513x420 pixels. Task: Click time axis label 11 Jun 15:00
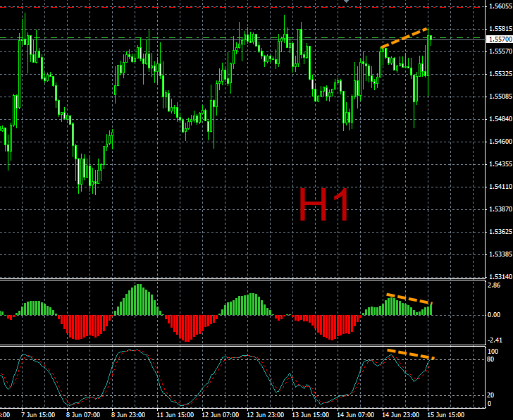[175, 415]
